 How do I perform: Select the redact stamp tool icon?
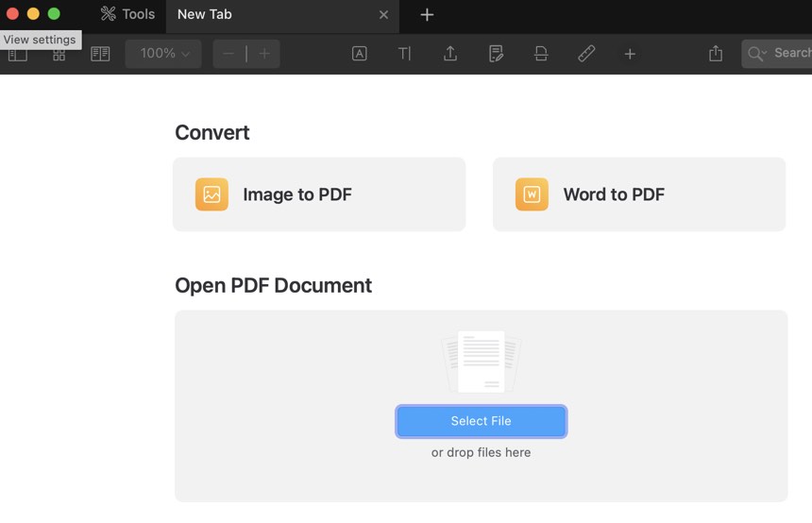pos(541,53)
